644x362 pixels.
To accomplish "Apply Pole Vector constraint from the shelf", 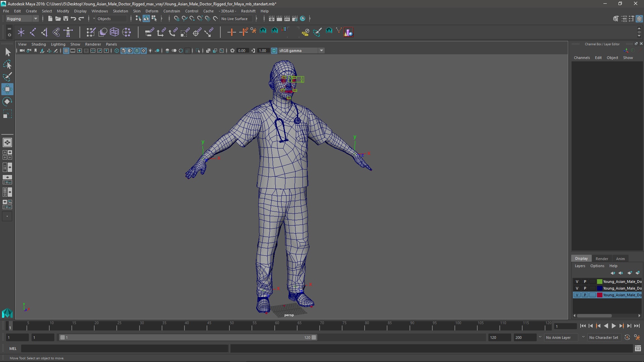I will [x=209, y=32].
